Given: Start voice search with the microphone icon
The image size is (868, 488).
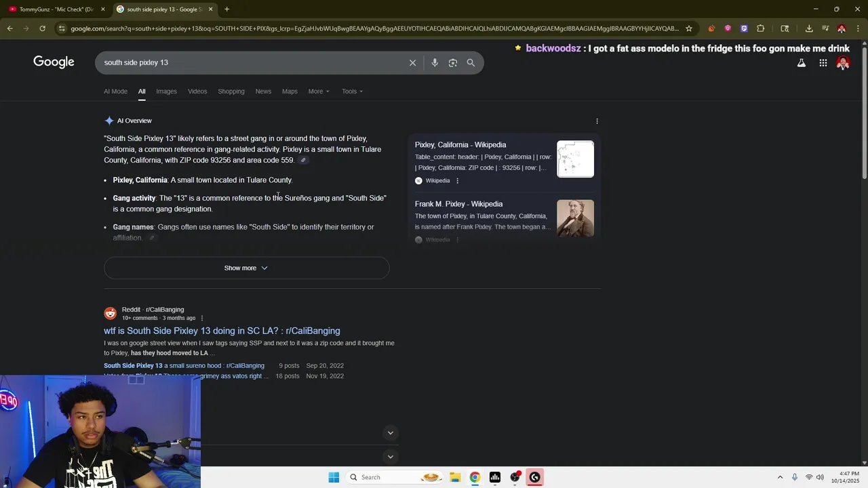Looking at the screenshot, I should pyautogui.click(x=435, y=62).
